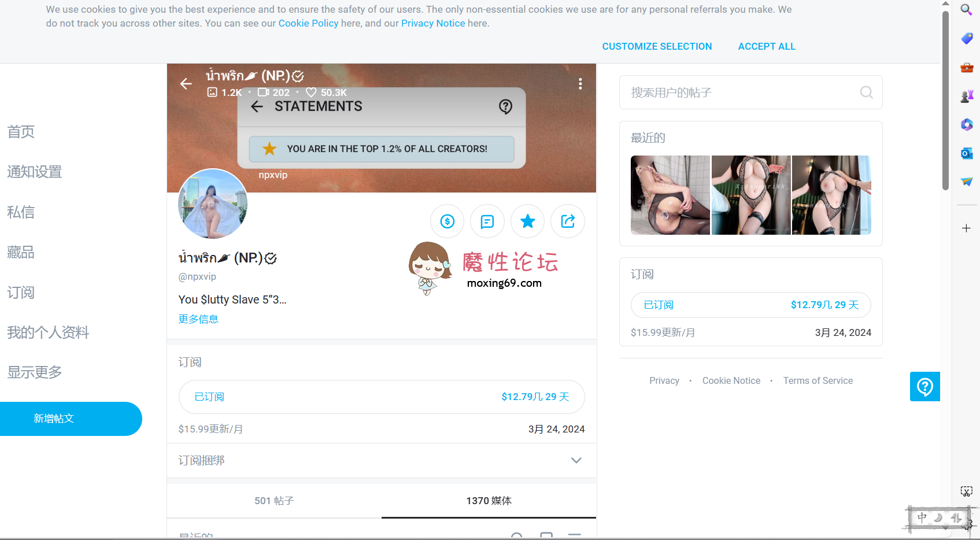This screenshot has width=980, height=540.
Task: Click ACCEPT ALL in the cookie banner
Action: click(x=767, y=46)
